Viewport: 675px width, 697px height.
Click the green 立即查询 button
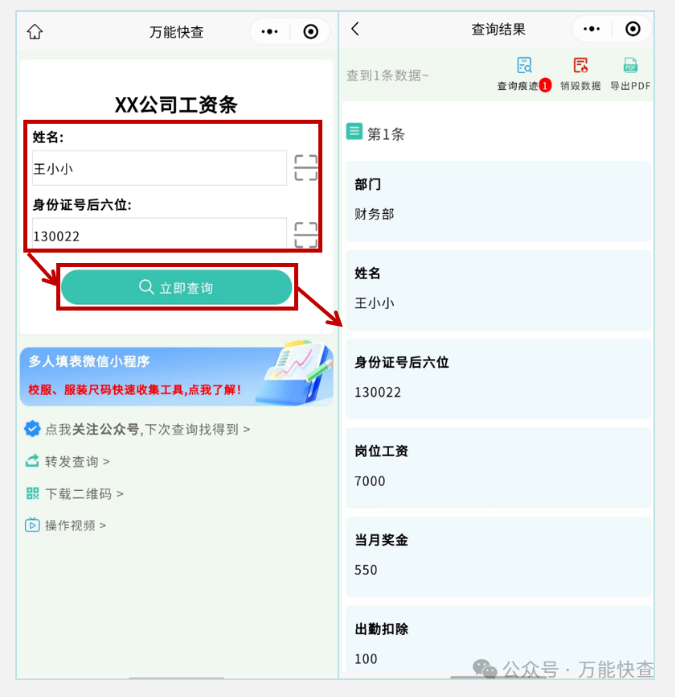click(176, 287)
